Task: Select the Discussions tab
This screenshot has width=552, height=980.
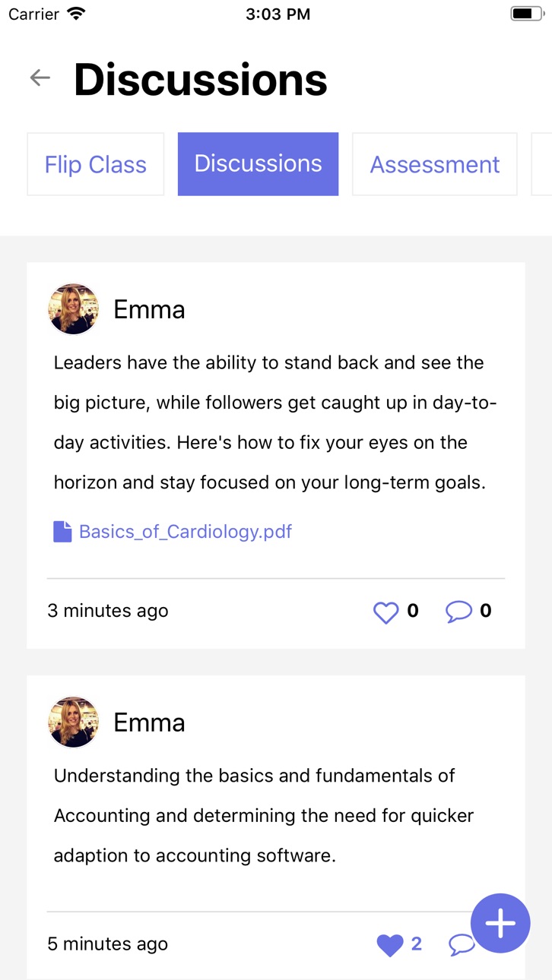Action: (259, 164)
